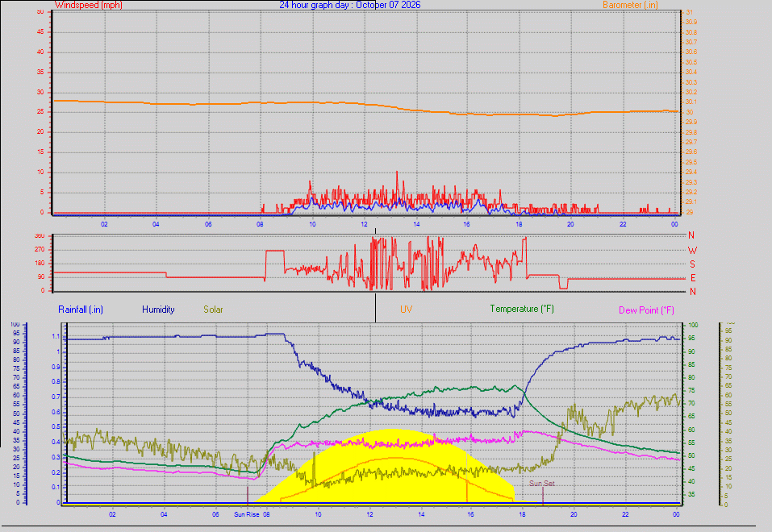Click the 'W' wind direction label
The width and height of the screenshot is (772, 532).
coord(692,251)
